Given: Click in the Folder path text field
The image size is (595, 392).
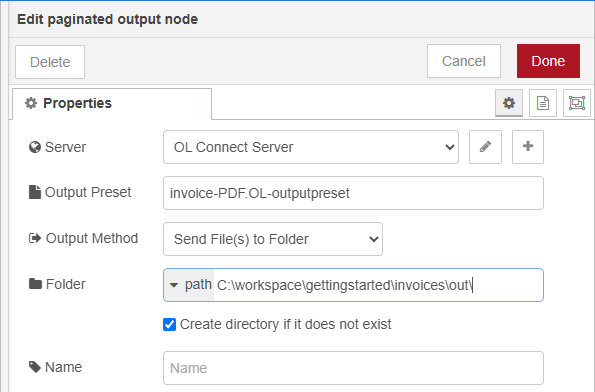Looking at the screenshot, I should (x=378, y=285).
